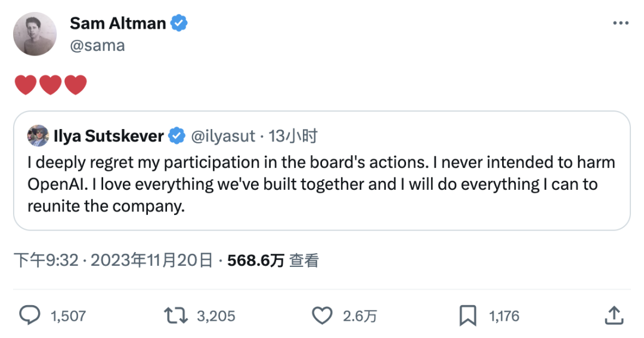Click the retweet arrows icon
Screen dimensions: 644x338
click(176, 316)
